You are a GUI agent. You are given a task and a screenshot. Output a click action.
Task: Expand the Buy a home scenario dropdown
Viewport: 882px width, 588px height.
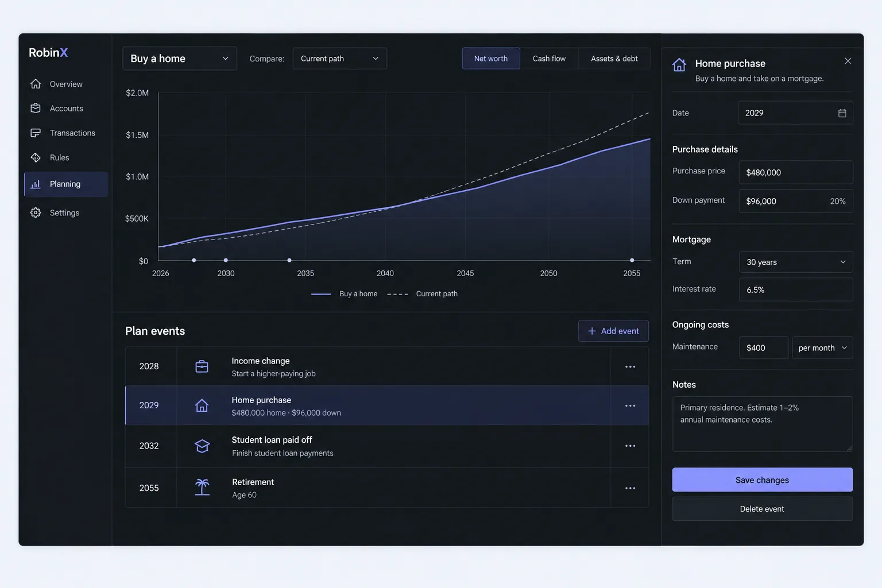point(180,59)
